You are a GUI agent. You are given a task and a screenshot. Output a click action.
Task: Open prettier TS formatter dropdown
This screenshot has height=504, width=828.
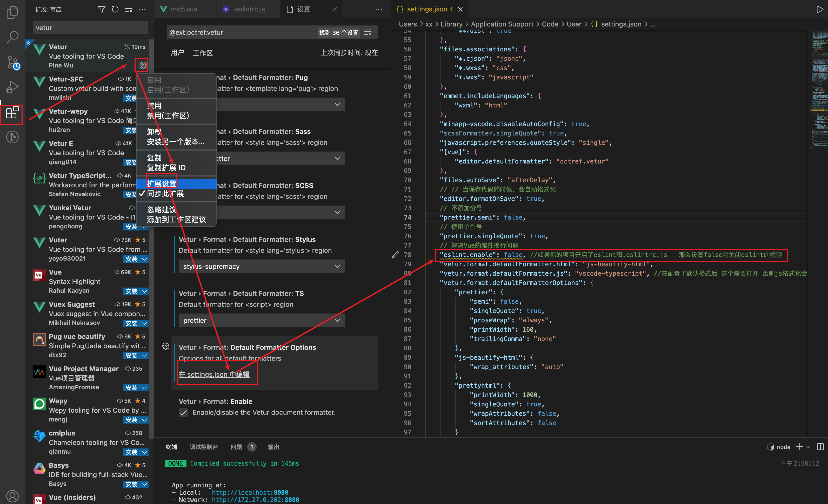tap(262, 320)
